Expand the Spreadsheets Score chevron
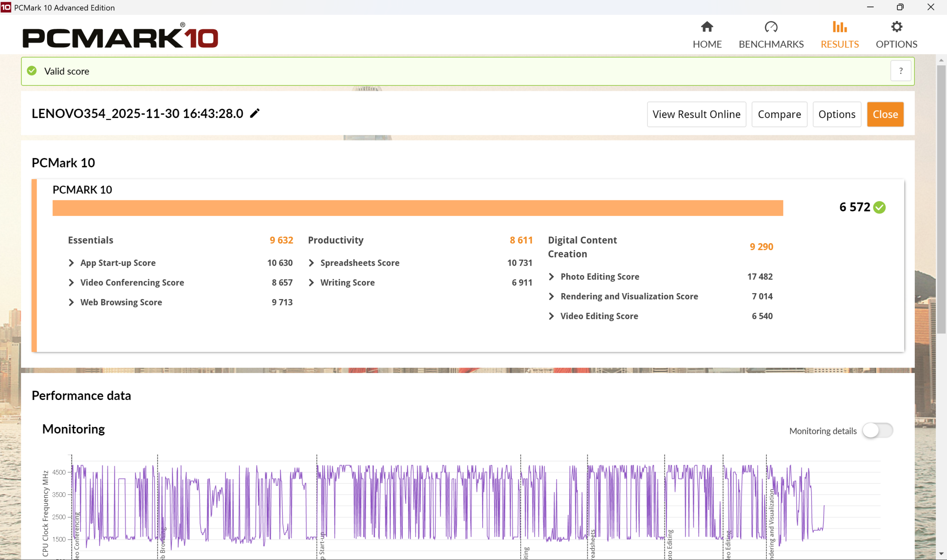The width and height of the screenshot is (947, 560). 311,263
